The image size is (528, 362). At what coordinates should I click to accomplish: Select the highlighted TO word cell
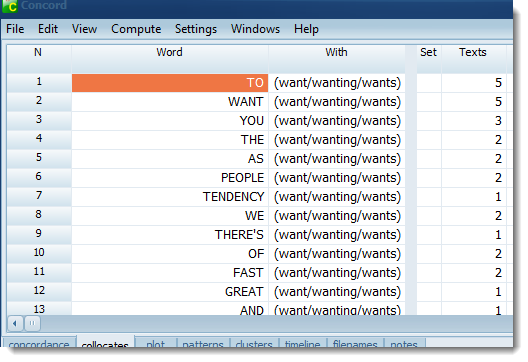coord(170,83)
